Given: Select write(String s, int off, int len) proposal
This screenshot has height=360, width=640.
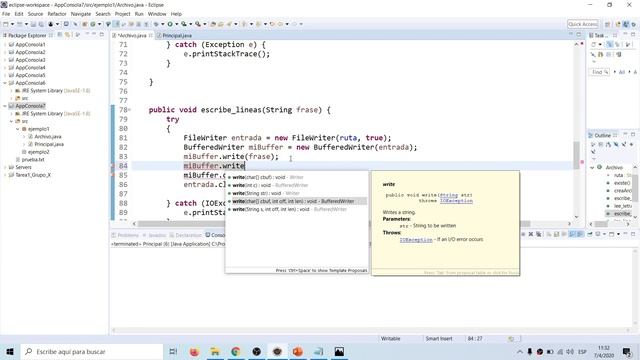Looking at the screenshot, I should (296, 209).
